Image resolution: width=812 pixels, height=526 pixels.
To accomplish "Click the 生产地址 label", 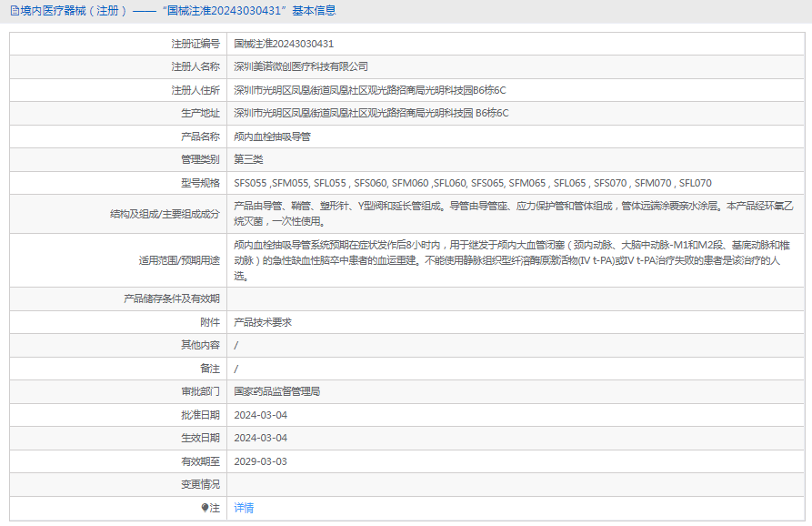I will click(x=200, y=113).
